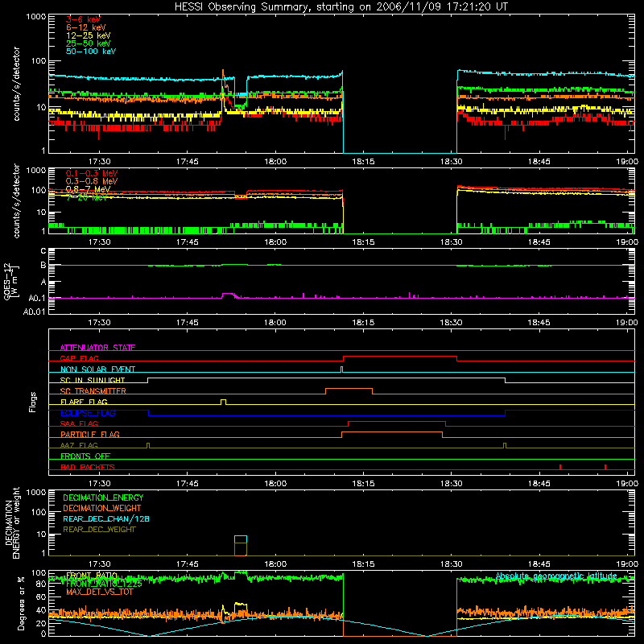Viewport: 644px width, 644px height.
Task: Click the SC_IN_SUNLIGHT flag label
Action: 93,380
